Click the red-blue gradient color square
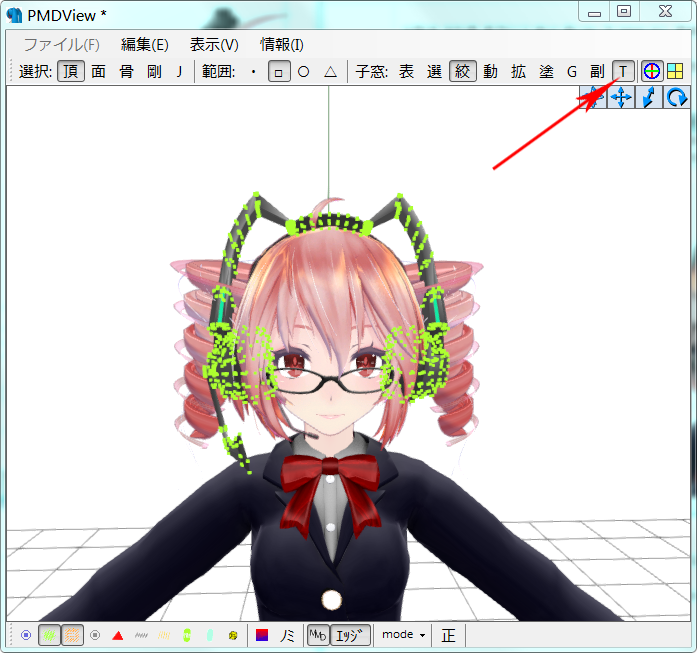Screen dimensions: 697x653 coord(262,635)
